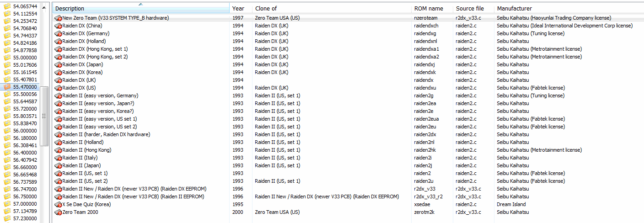Click the folder icon for 54.065744
Viewport: 644px width, 223px height.
pos(7,6)
